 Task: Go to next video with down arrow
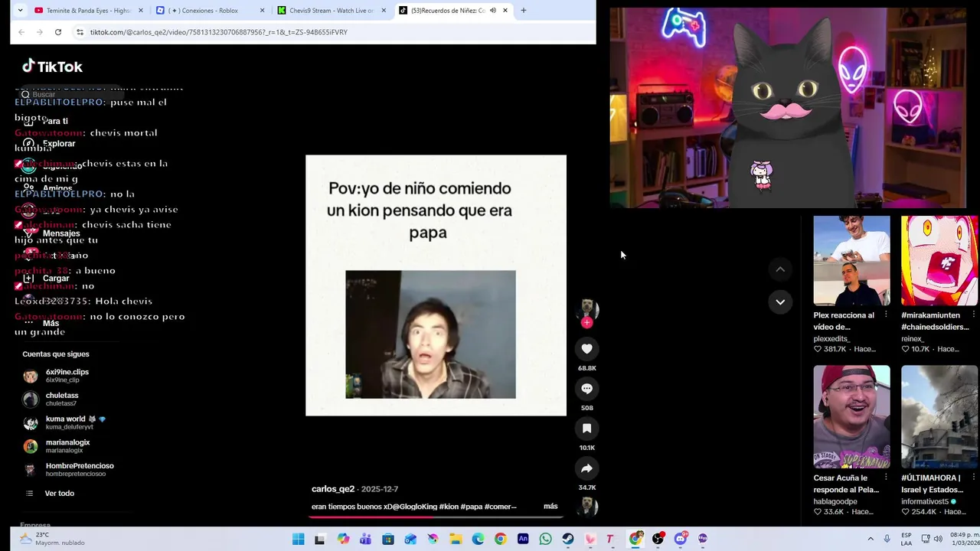tap(780, 302)
